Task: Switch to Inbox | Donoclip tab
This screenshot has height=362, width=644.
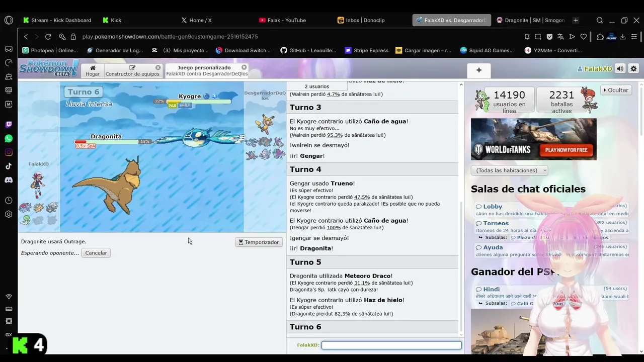Action: [x=361, y=20]
